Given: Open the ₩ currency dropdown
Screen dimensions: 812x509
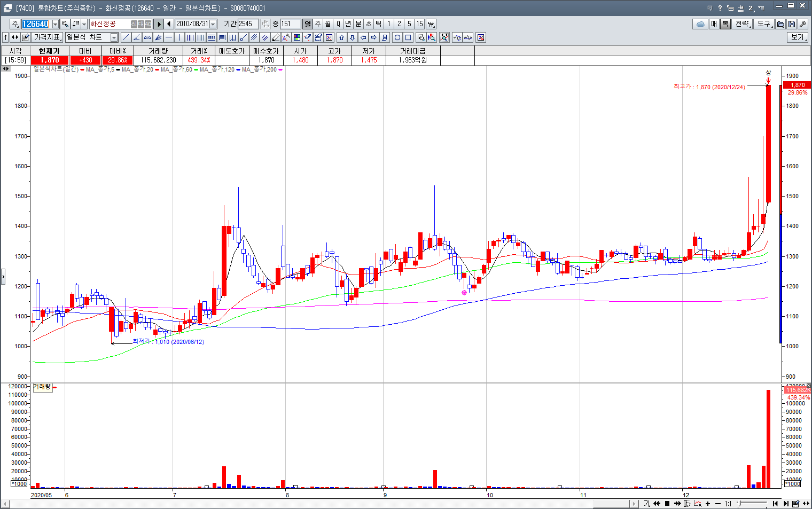Looking at the screenshot, I should click(x=431, y=24).
